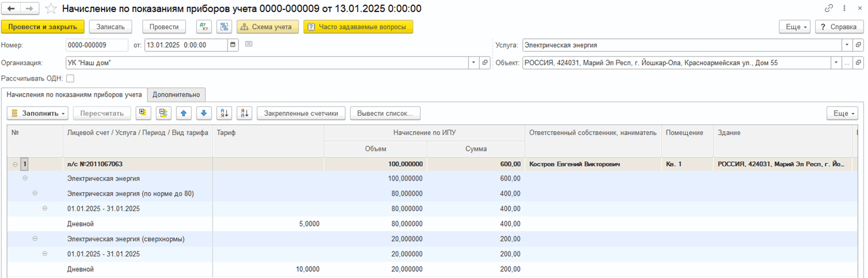Image resolution: width=868 pixels, height=278 pixels.
Task: Toggle the Рассчитывать ОДН checkbox
Action: click(x=70, y=78)
